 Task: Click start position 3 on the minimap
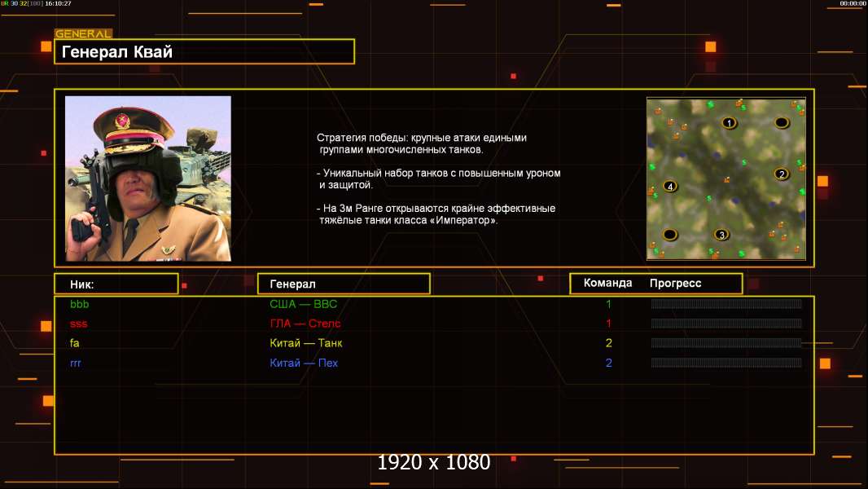(721, 234)
